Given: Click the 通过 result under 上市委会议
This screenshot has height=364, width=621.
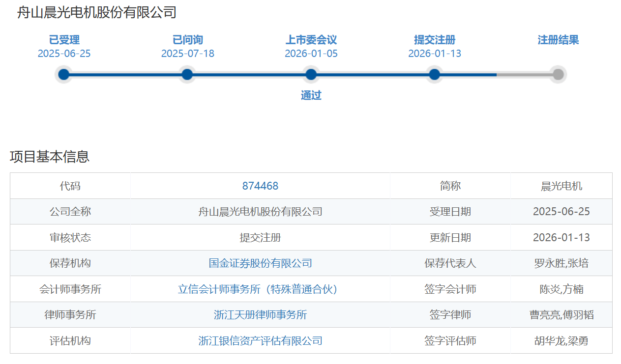Looking at the screenshot, I should pos(311,95).
